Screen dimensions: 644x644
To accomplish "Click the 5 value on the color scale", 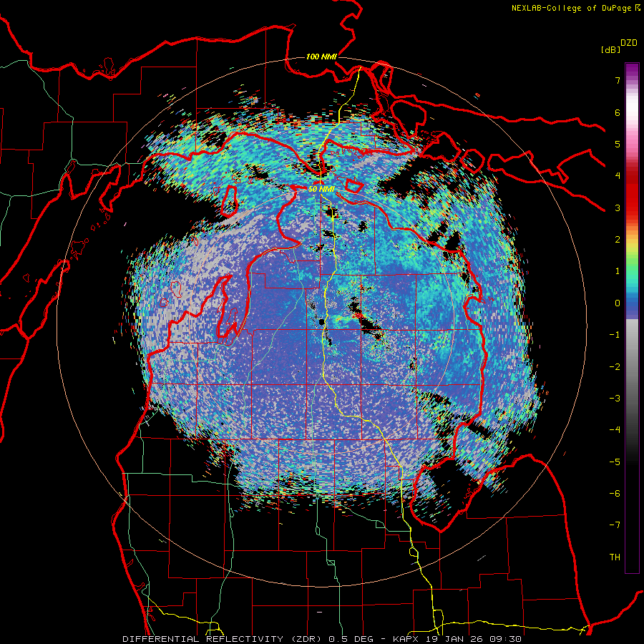I will [618, 144].
